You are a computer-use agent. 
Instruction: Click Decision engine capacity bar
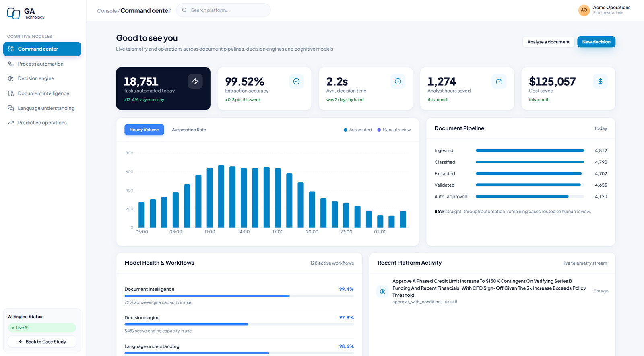239,324
